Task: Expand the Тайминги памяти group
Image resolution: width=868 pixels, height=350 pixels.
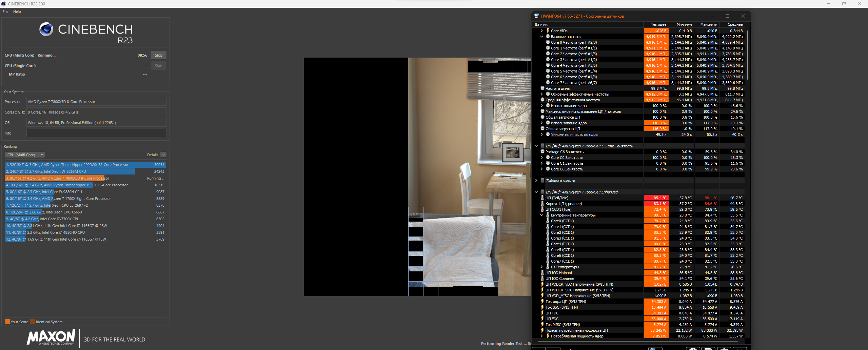Action: pos(536,181)
